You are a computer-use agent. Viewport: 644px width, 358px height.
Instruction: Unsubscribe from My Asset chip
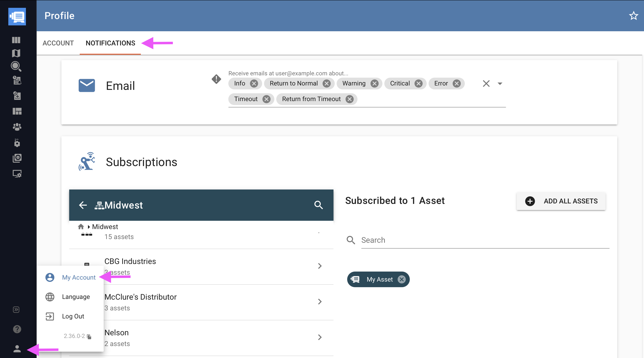point(401,279)
